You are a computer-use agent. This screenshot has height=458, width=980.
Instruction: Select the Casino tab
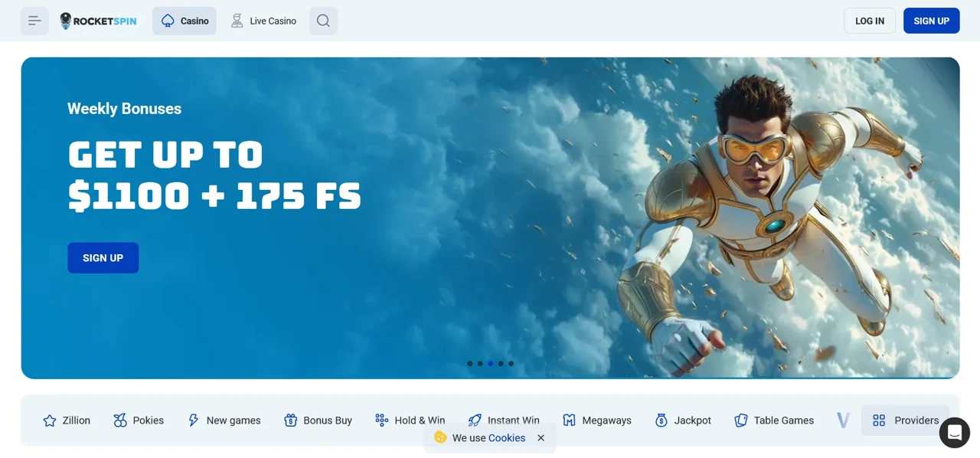185,21
